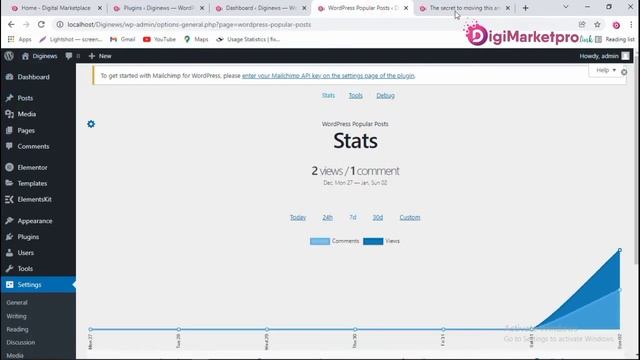
Task: Show stats for Today
Action: click(298, 218)
